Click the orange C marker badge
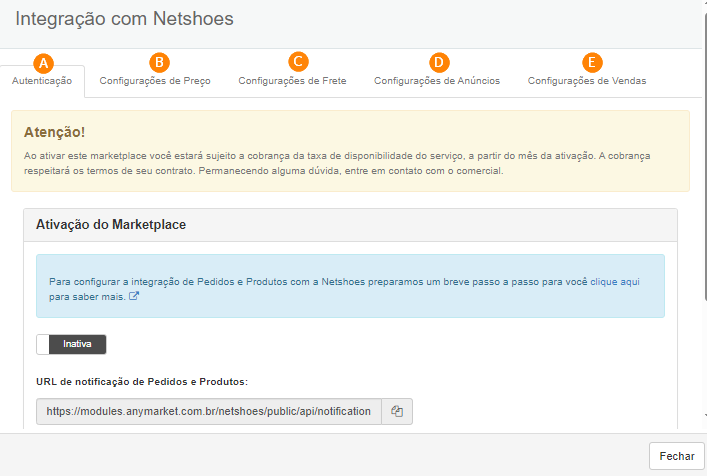This screenshot has width=707, height=476. [298, 61]
